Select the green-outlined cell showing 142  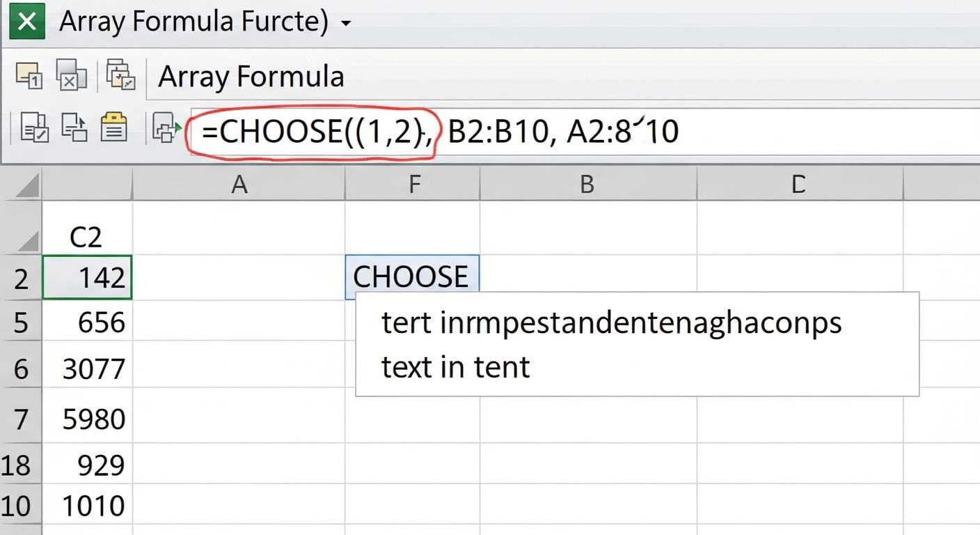[87, 277]
